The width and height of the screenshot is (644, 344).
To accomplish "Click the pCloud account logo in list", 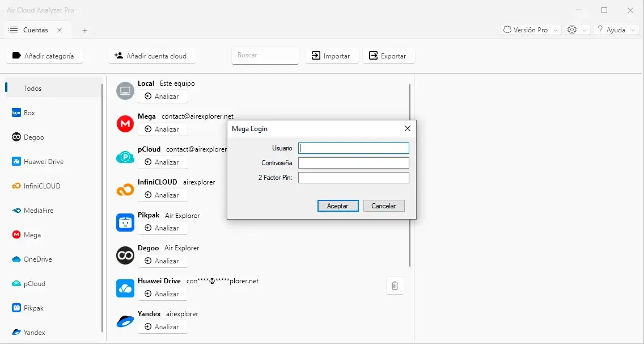I will [x=125, y=157].
